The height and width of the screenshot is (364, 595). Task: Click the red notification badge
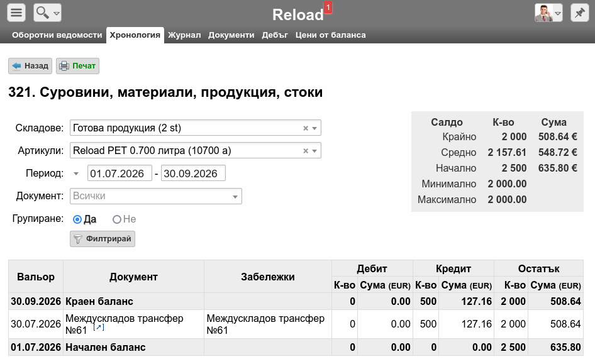pos(328,7)
